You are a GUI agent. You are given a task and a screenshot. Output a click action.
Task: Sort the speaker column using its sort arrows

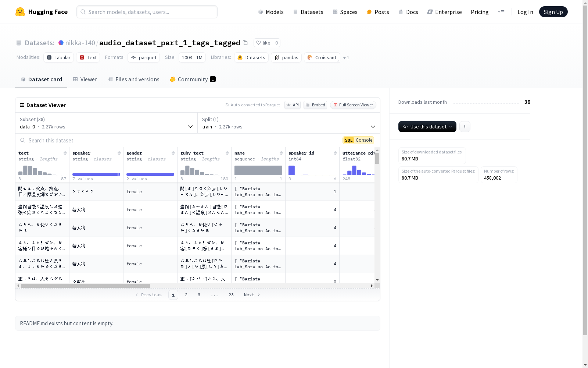(x=119, y=153)
